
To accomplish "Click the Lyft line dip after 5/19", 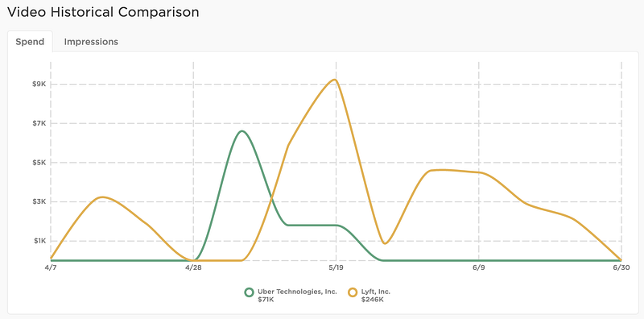I will pos(385,243).
